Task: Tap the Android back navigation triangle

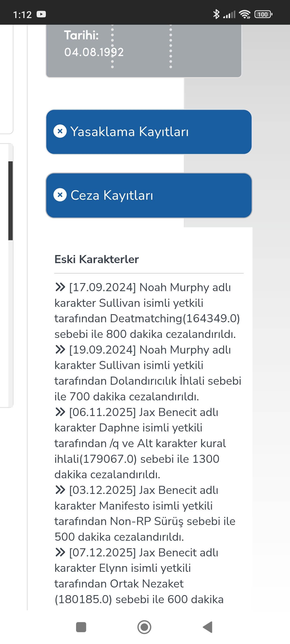Action: pos(208,627)
